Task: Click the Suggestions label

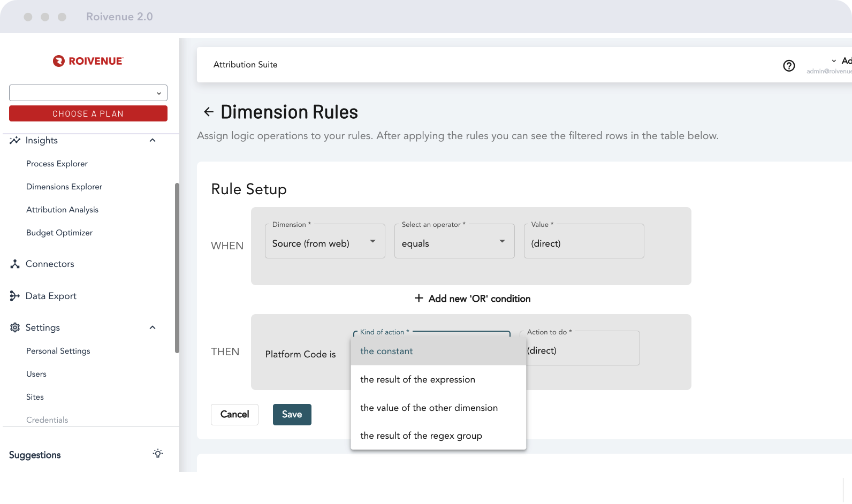Action: pos(35,455)
